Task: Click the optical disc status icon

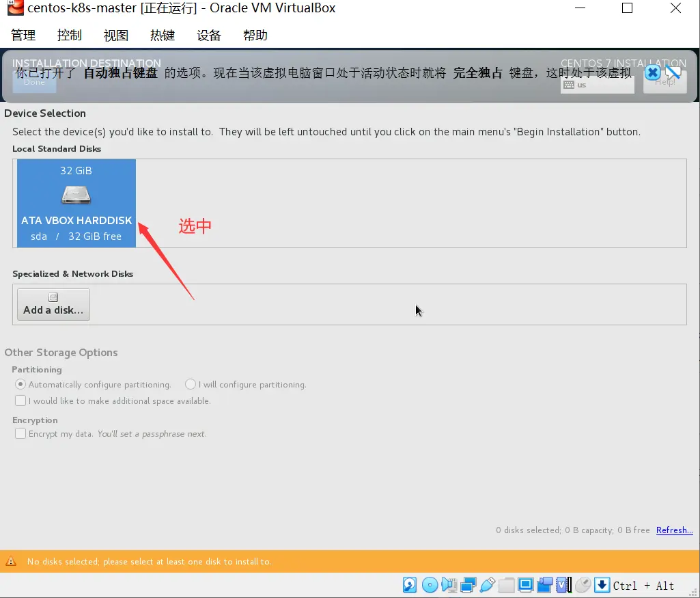Action: 430,584
